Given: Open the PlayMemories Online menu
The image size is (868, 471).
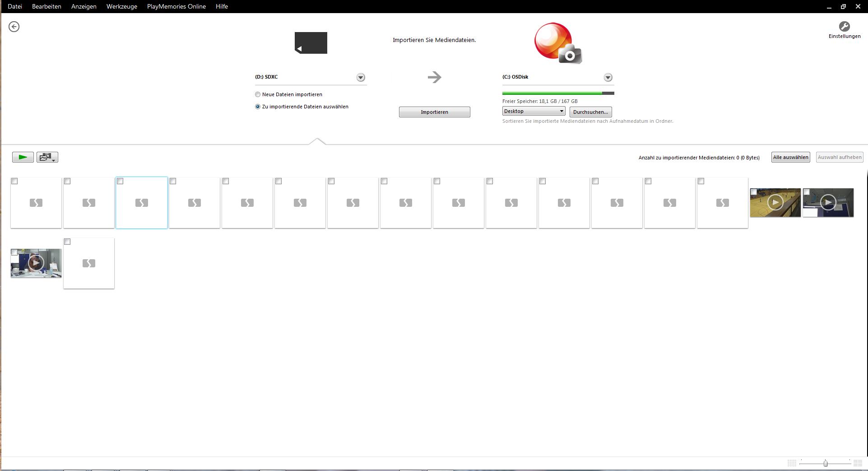Looking at the screenshot, I should pos(176,6).
